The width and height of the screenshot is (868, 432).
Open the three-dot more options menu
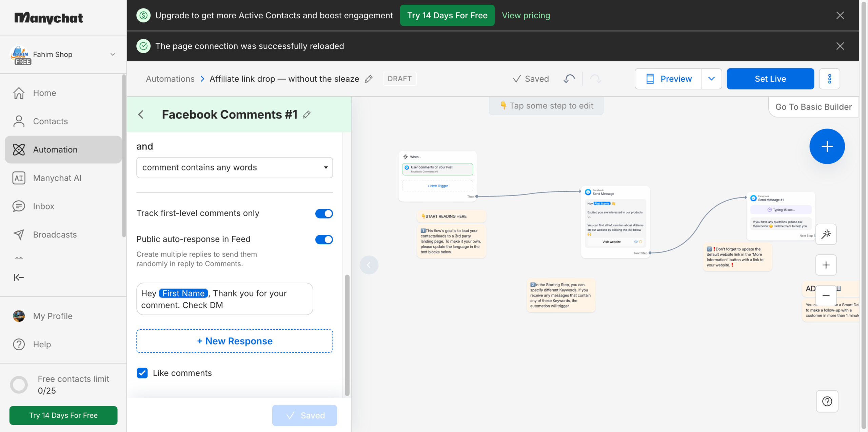click(x=829, y=79)
